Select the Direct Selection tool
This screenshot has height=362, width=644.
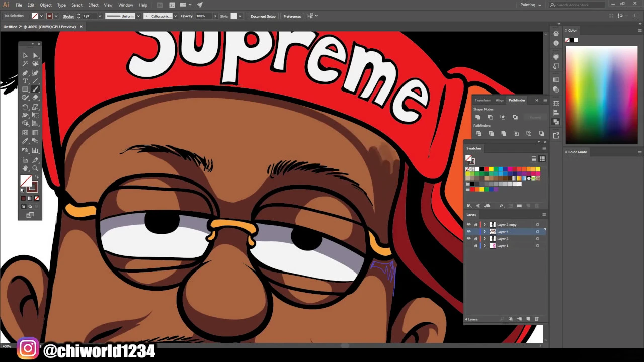(35, 55)
